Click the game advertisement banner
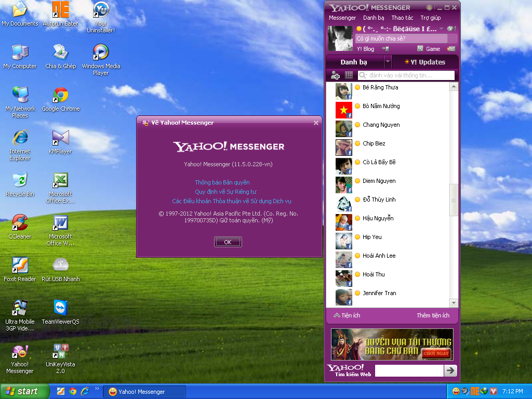This screenshot has height=399, width=532. (x=392, y=344)
